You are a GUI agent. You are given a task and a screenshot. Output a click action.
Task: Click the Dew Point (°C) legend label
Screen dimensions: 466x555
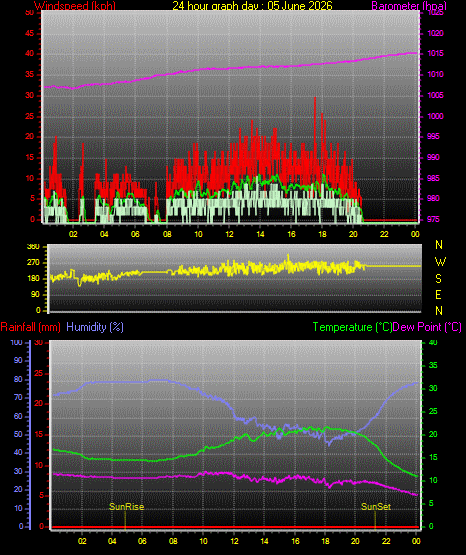click(427, 327)
